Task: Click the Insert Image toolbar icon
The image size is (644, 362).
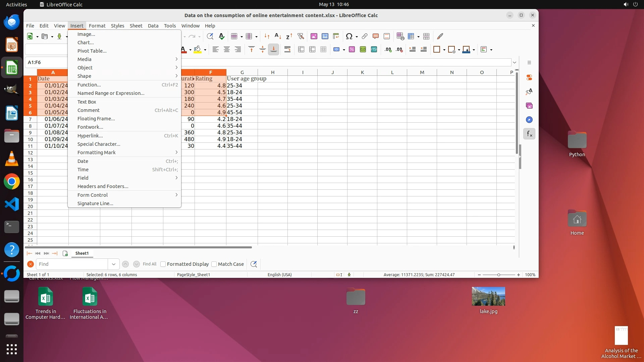Action: [x=314, y=36]
